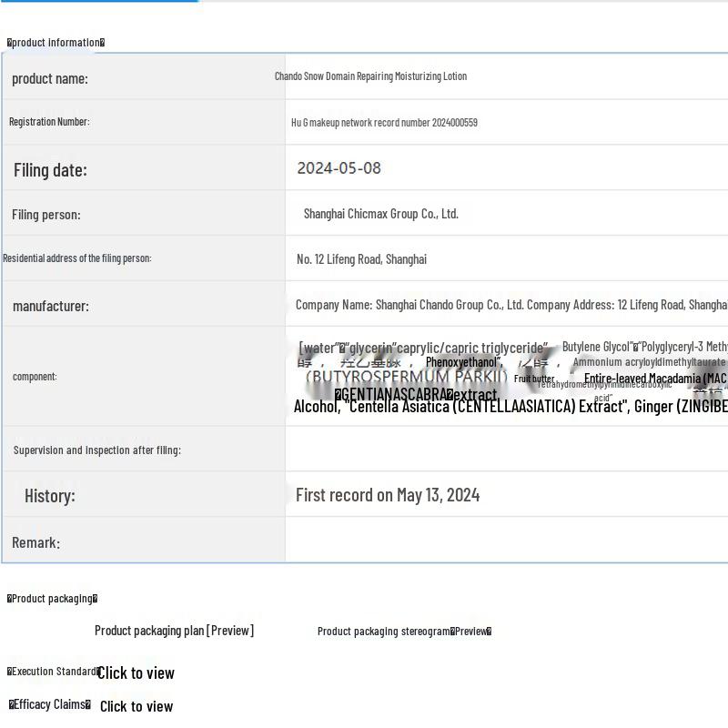
Task: Click the address No. 12 Lifeng Road, Shanghai
Action: (361, 259)
